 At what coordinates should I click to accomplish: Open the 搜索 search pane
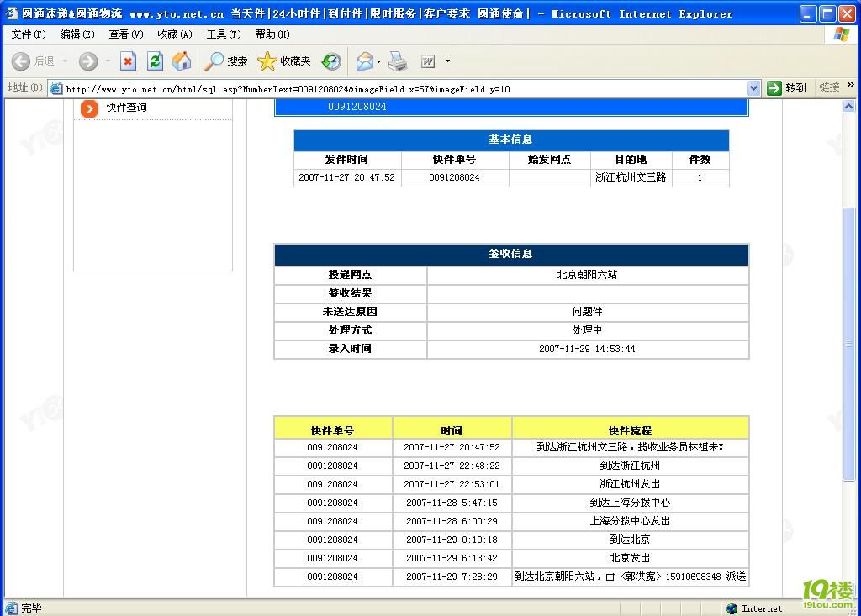tap(226, 61)
